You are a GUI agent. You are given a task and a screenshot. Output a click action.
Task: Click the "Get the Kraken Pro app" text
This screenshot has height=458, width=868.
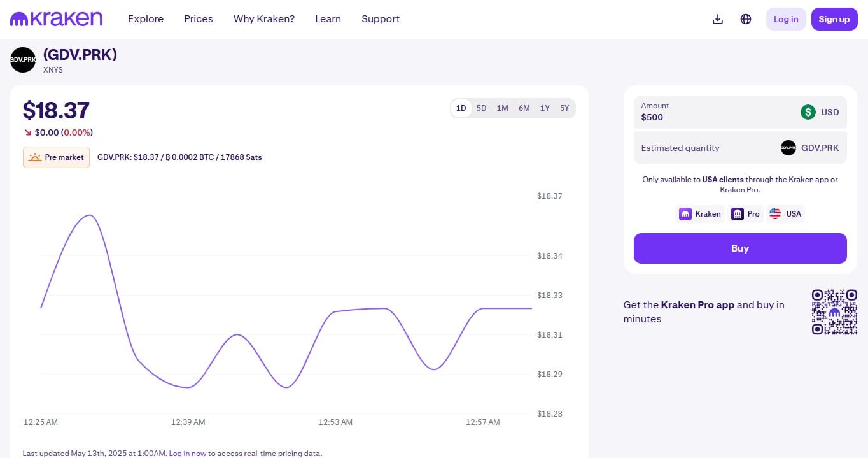point(704,312)
